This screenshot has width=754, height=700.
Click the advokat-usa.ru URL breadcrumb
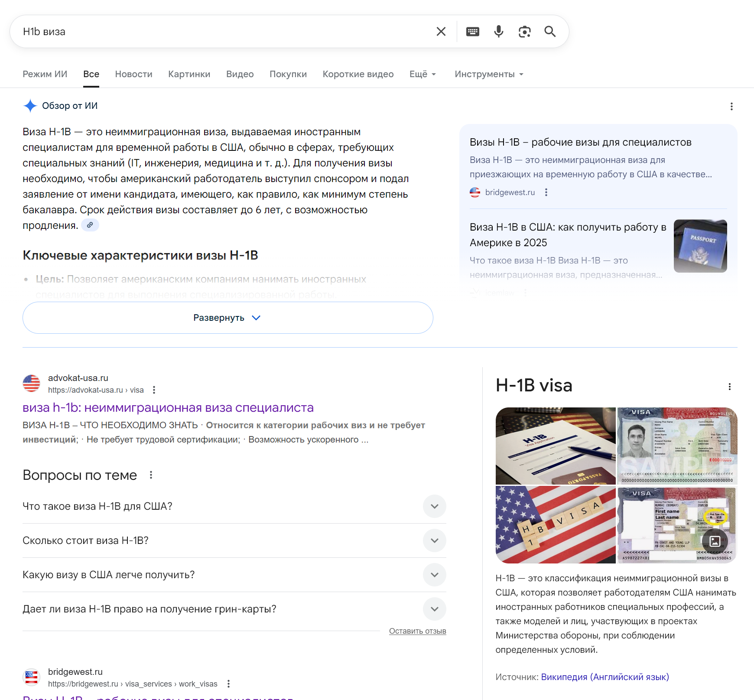coord(96,390)
